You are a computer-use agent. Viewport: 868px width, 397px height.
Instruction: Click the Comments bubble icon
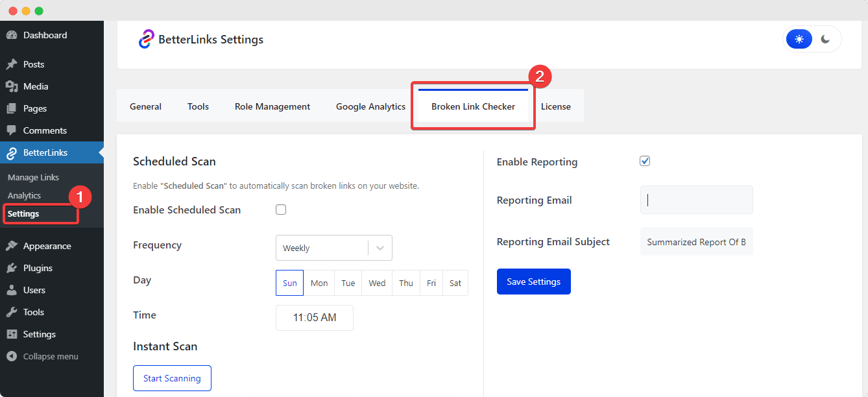(x=14, y=130)
